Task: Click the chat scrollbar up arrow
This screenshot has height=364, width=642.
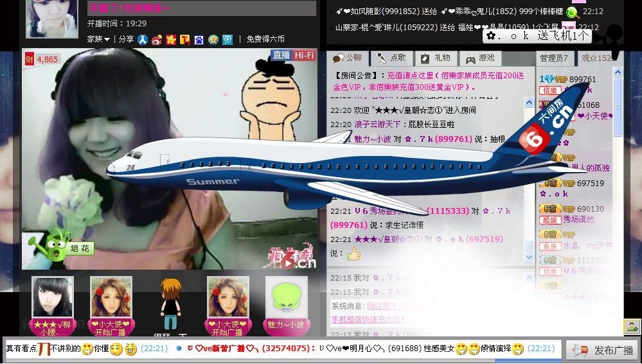Action: (529, 102)
